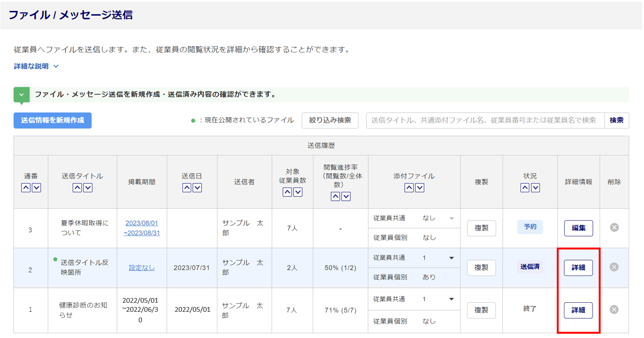The width and height of the screenshot is (644, 338).
Task: Sort 送信日 column ascending with up arrow
Action: point(187,188)
